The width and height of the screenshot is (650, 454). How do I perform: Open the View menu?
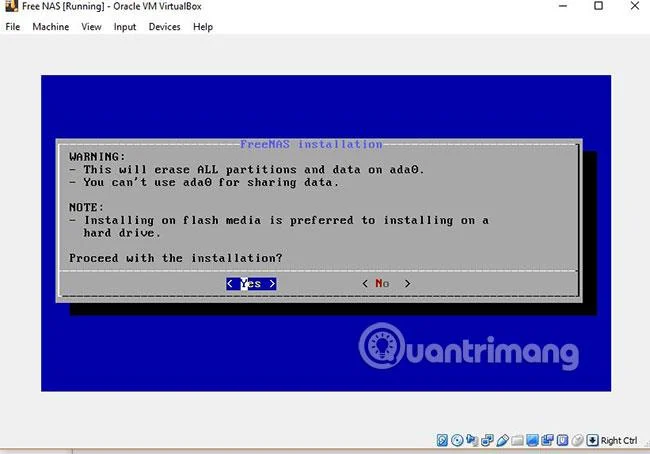91,27
